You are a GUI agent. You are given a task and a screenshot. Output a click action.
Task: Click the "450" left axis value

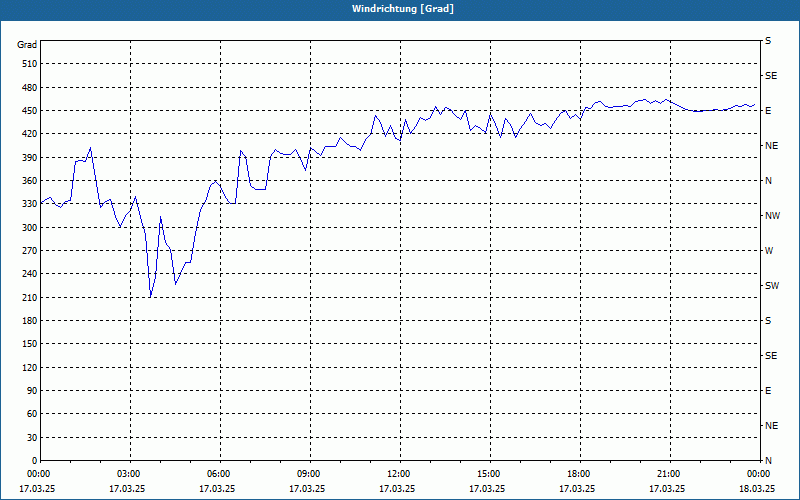[30, 111]
